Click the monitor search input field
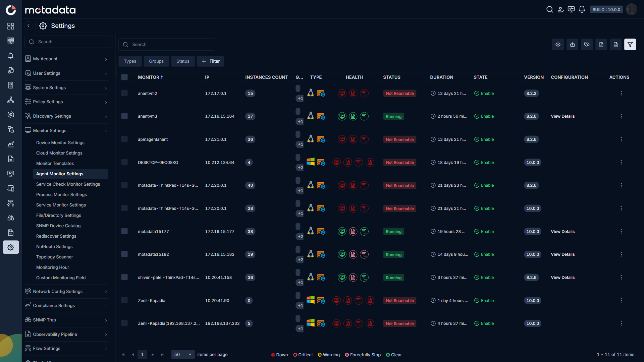The width and height of the screenshot is (644, 362). (167, 45)
